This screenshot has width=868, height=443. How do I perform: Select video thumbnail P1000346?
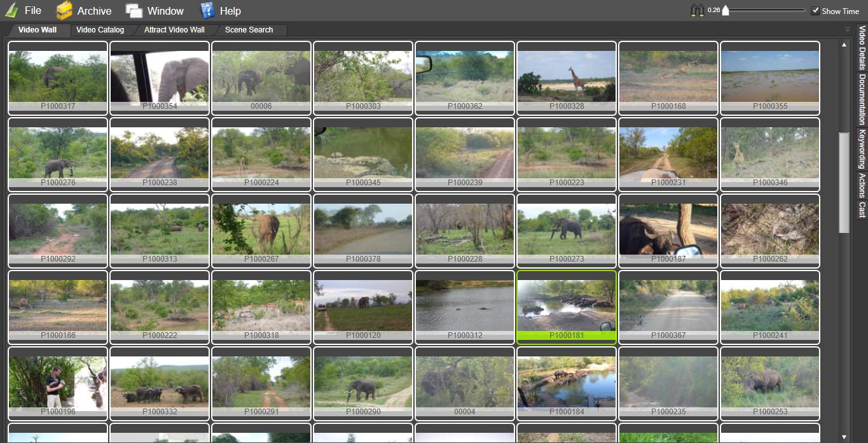[x=770, y=155]
